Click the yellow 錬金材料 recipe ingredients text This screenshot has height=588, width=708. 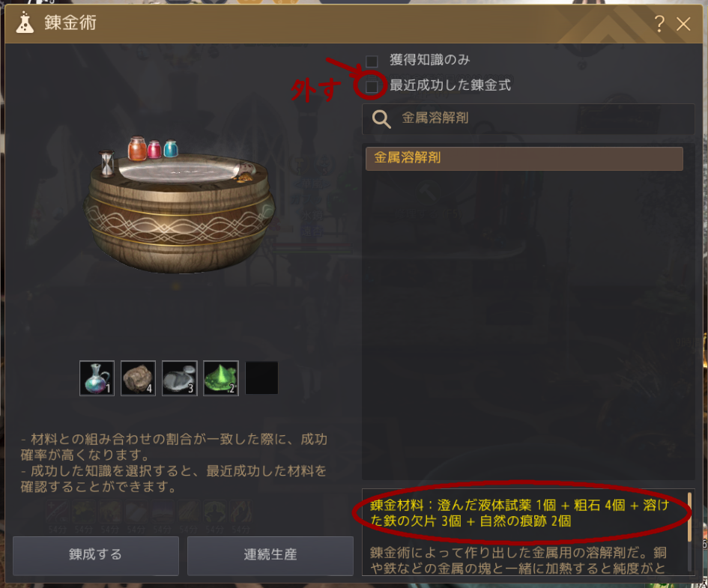[519, 513]
